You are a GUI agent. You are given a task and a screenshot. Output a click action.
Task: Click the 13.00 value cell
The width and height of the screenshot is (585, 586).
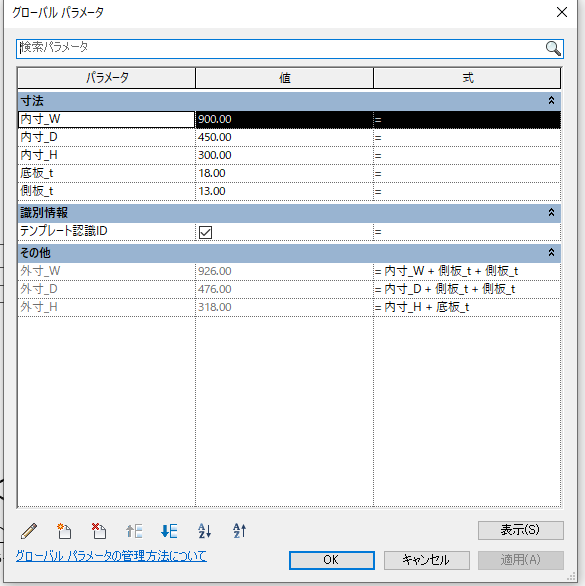[284, 191]
